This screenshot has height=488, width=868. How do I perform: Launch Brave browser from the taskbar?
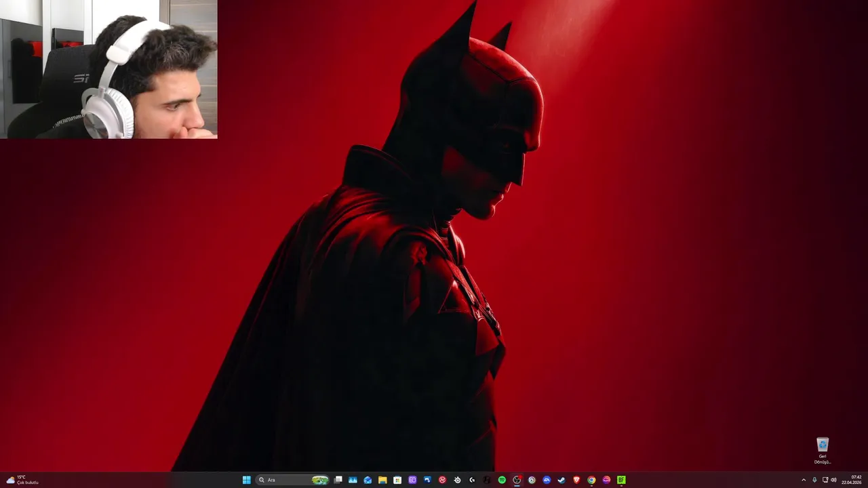(576, 480)
